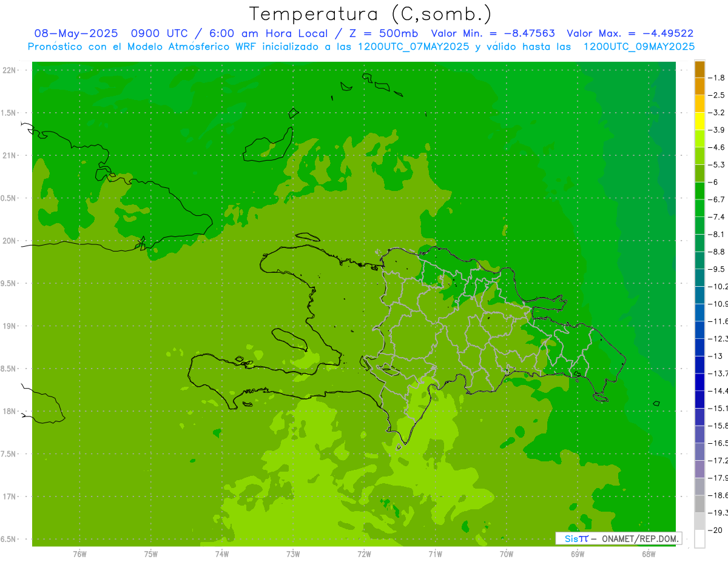Click the "-15.8" colorbar label
The width and height of the screenshot is (728, 562).
pyautogui.click(x=718, y=426)
